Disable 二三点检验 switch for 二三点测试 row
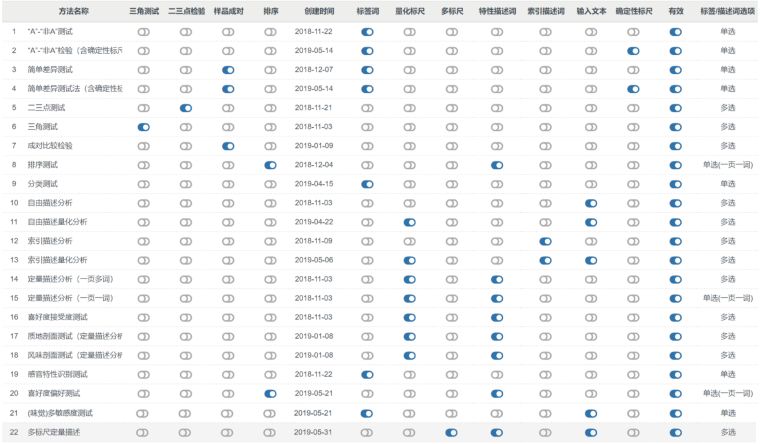This screenshot has width=760, height=444. pos(186,108)
